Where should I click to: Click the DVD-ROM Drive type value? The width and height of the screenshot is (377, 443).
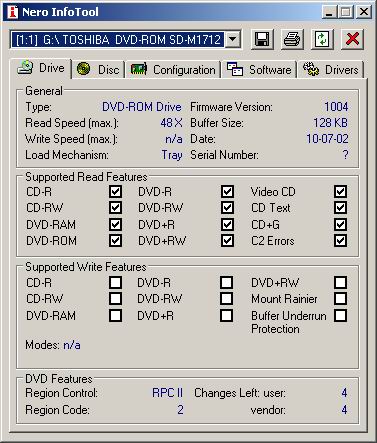pos(142,107)
